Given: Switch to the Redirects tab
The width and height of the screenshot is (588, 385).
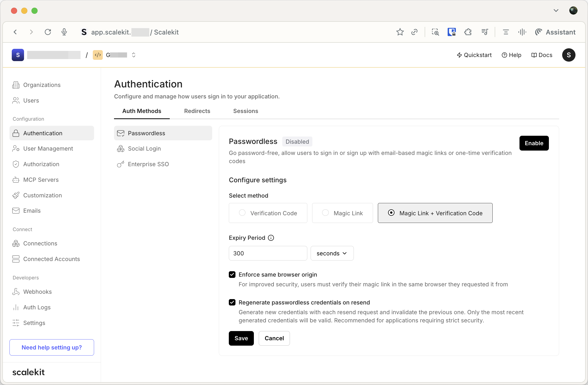Looking at the screenshot, I should pos(197,111).
